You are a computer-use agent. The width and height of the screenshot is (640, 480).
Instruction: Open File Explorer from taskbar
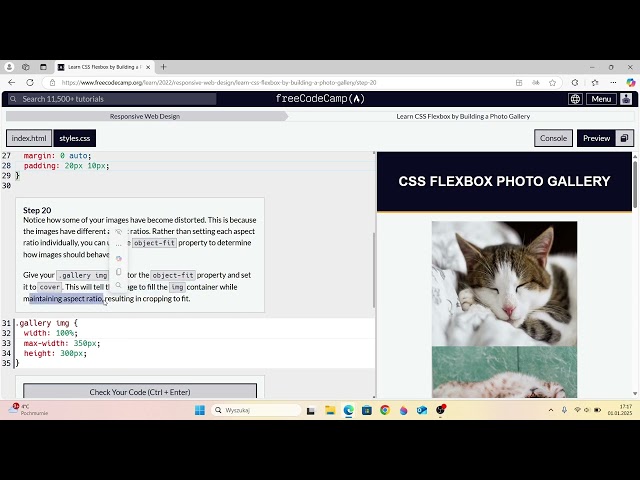click(330, 410)
